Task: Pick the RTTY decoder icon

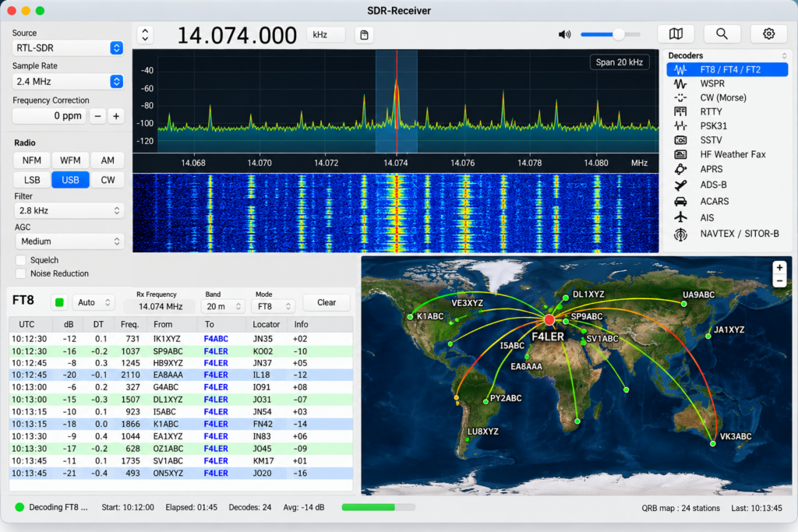Action: [x=680, y=112]
